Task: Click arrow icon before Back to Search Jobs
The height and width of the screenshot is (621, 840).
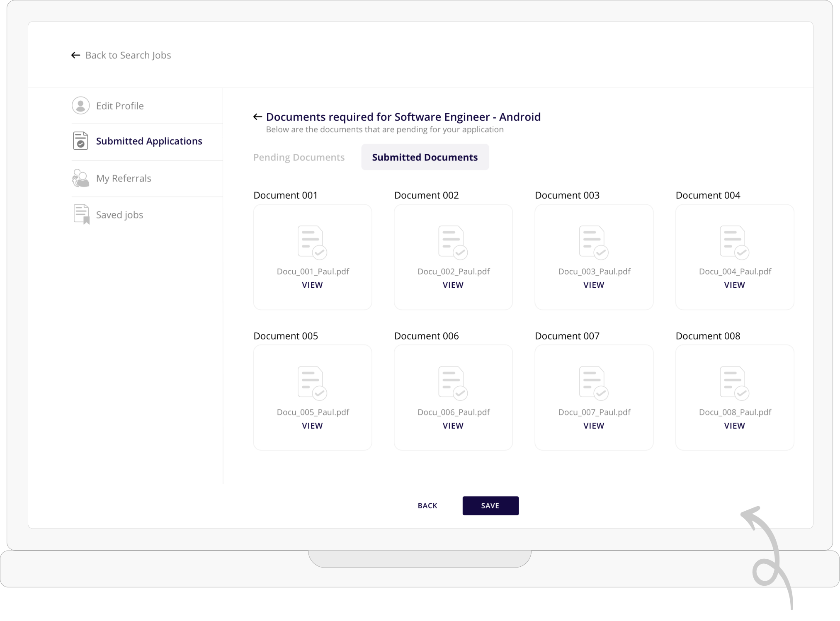Action: pos(75,55)
